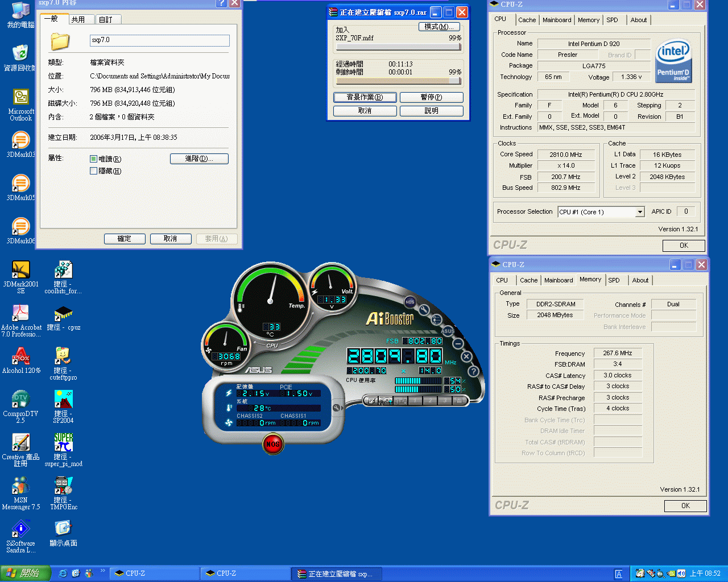
Task: Click 取消 in the folder properties dialog
Action: (171, 239)
